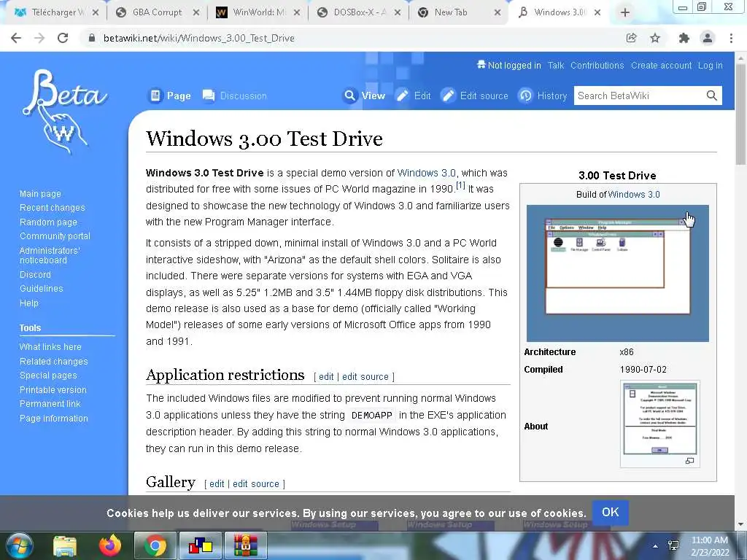Viewport: 747px width, 560px height.
Task: Launch Firefox from the taskbar
Action: tap(109, 545)
